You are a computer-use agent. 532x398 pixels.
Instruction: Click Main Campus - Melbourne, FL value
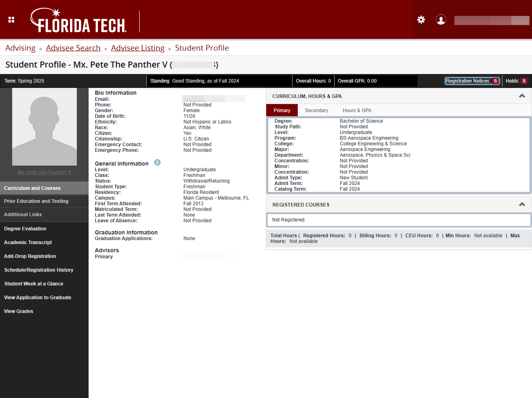click(216, 198)
